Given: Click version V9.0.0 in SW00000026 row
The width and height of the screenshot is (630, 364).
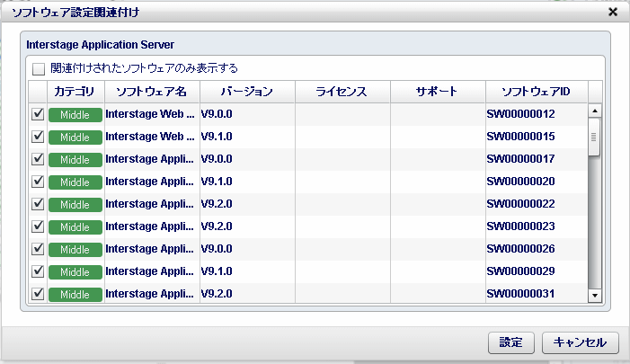Looking at the screenshot, I should tap(217, 249).
